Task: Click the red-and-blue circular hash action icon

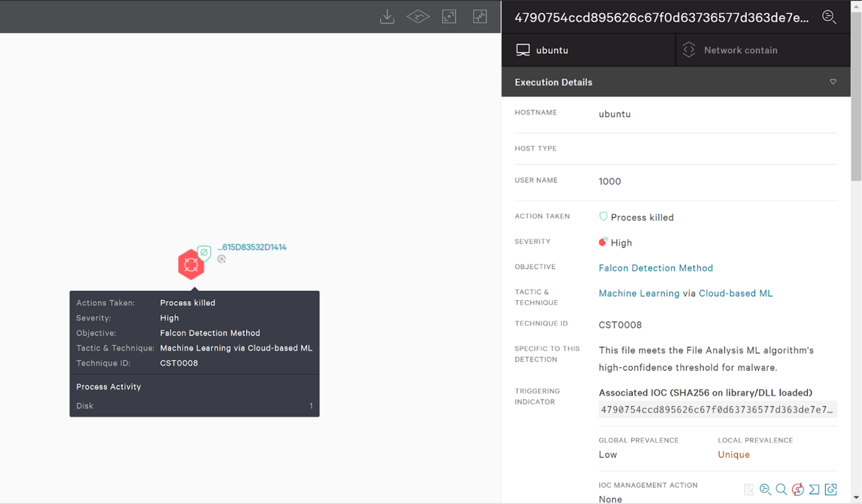Action: pos(798,489)
